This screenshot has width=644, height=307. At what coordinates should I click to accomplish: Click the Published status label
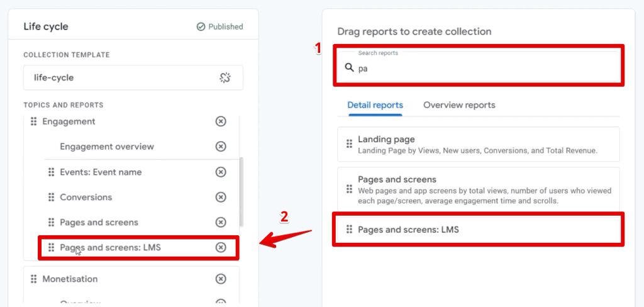point(226,26)
